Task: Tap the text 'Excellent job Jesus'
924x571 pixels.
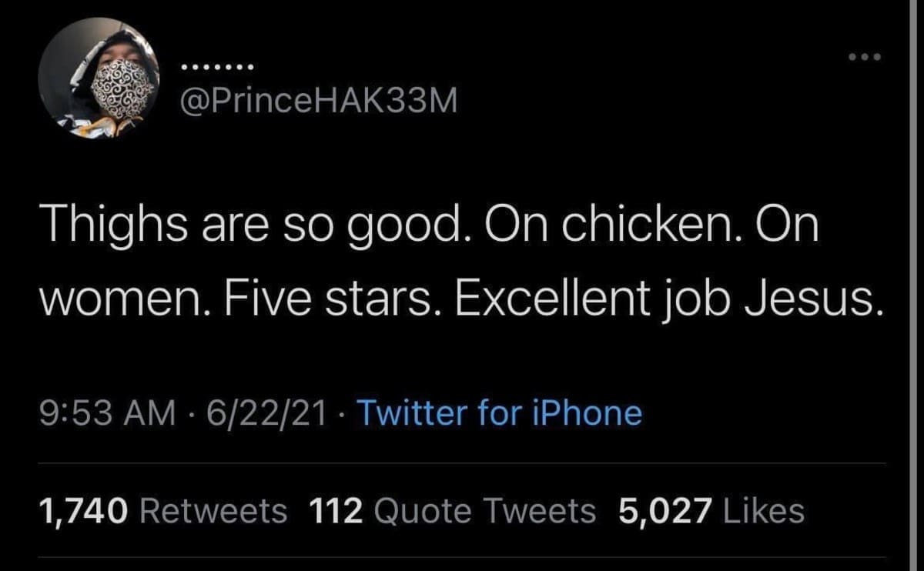Action: (668, 300)
